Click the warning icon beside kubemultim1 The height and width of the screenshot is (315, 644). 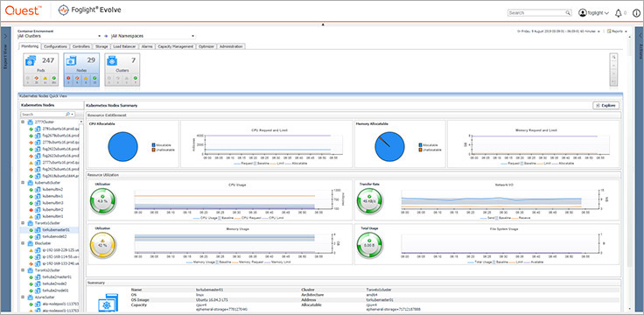[31, 216]
